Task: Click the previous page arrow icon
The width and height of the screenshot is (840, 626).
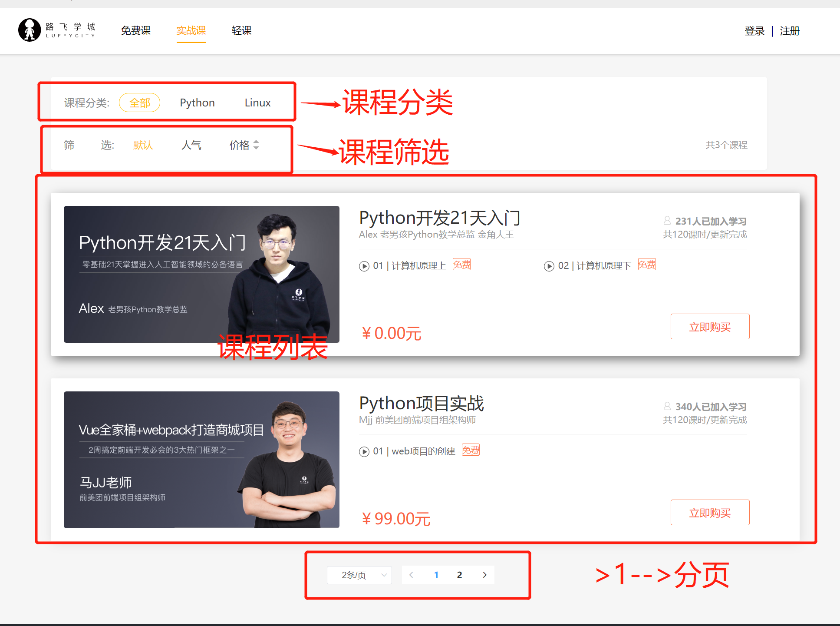Action: pos(411,575)
